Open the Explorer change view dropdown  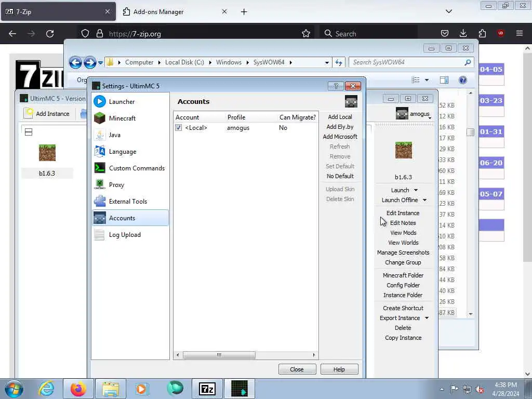pyautogui.click(x=427, y=80)
